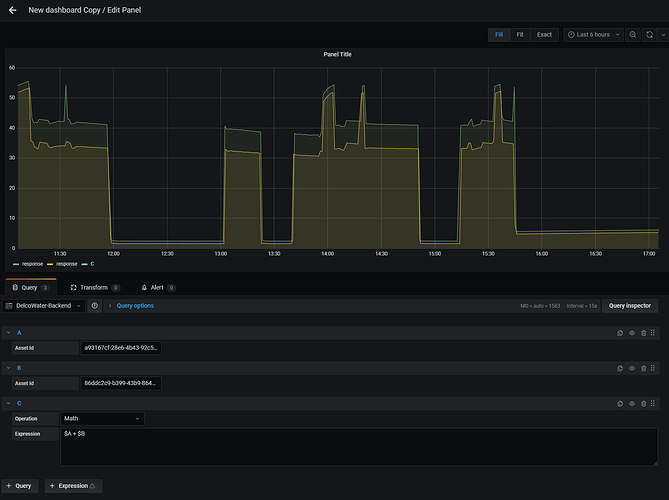Toggle visibility of expression C
Image resolution: width=669 pixels, height=500 pixels.
[x=632, y=404]
